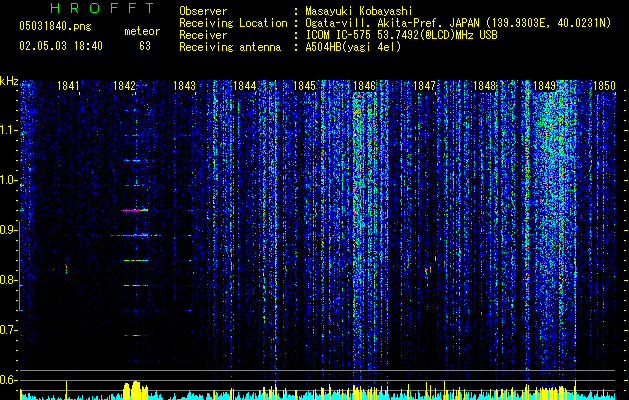This screenshot has height=400, width=629.
Task: Click the 1841 time marker
Action: tap(68, 85)
